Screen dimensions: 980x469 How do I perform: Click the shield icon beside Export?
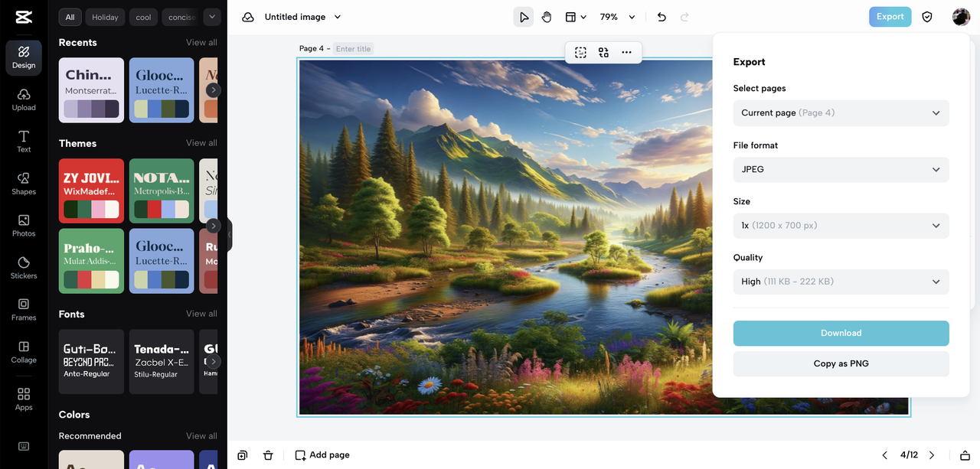tap(927, 17)
